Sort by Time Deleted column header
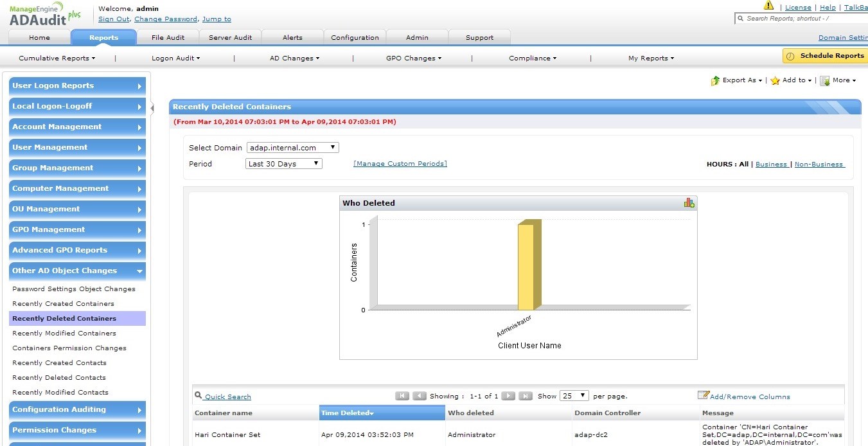Viewport: 868px width, 446px height. coord(382,413)
